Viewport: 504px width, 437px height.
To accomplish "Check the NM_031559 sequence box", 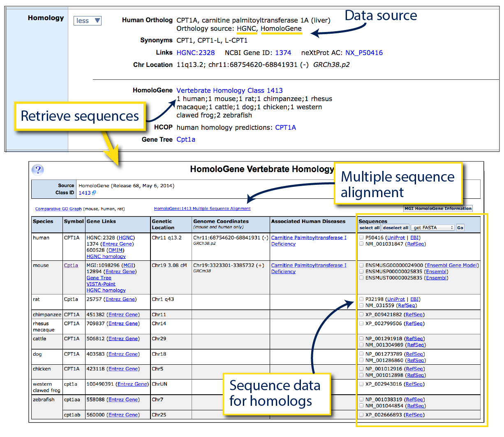I will coord(361,305).
